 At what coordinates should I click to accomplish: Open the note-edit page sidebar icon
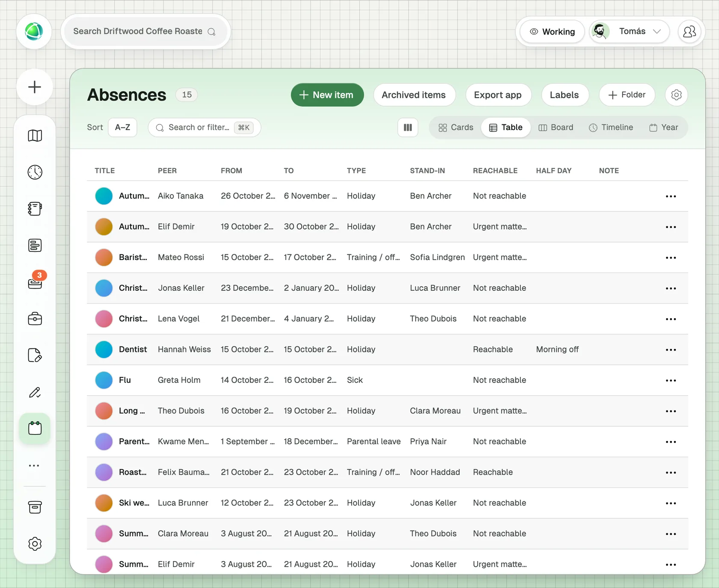35,355
